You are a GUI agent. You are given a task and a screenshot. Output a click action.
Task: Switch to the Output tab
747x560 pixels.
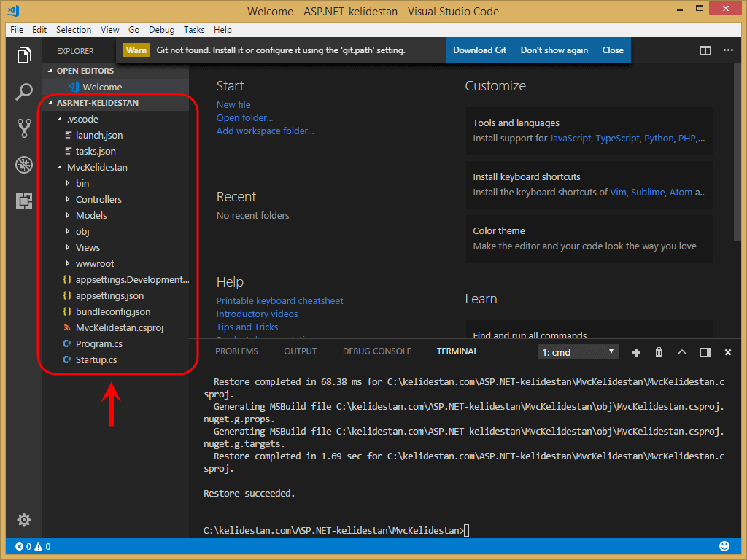click(300, 351)
